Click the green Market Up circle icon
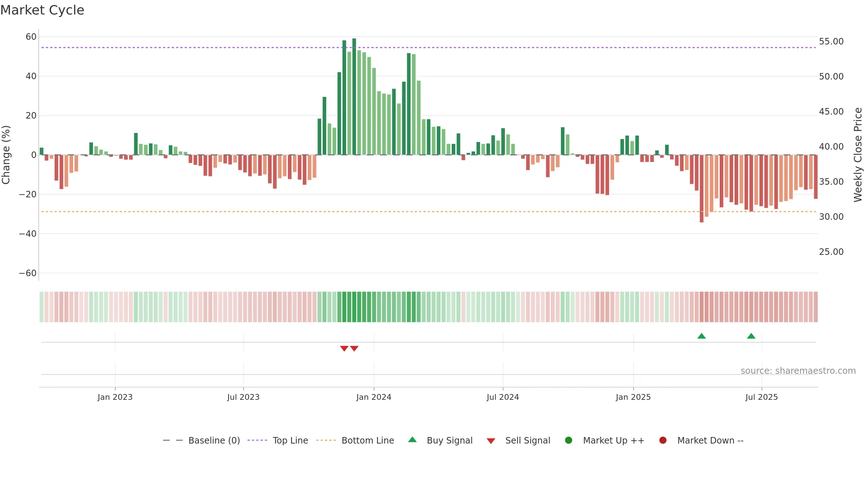 point(569,440)
